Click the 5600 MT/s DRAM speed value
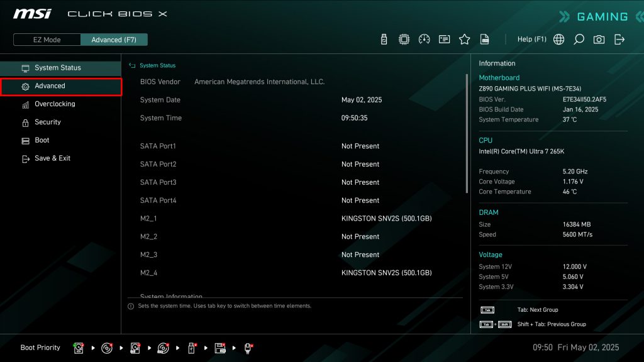 tap(577, 235)
